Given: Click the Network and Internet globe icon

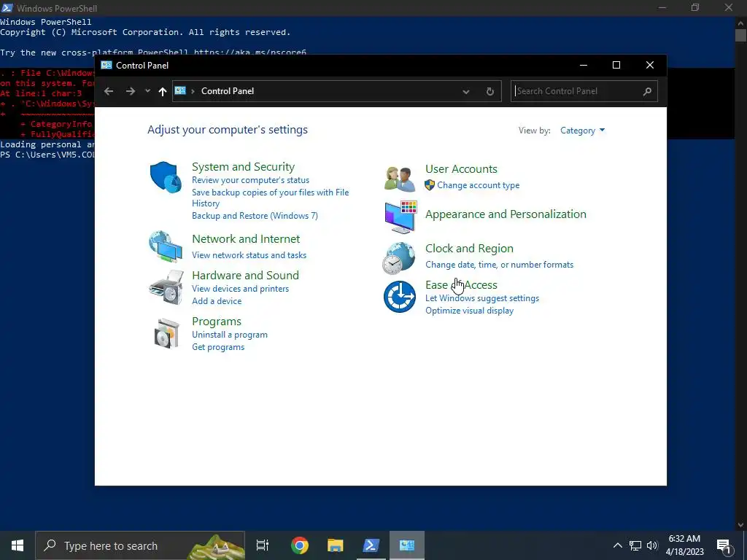Looking at the screenshot, I should (166, 246).
